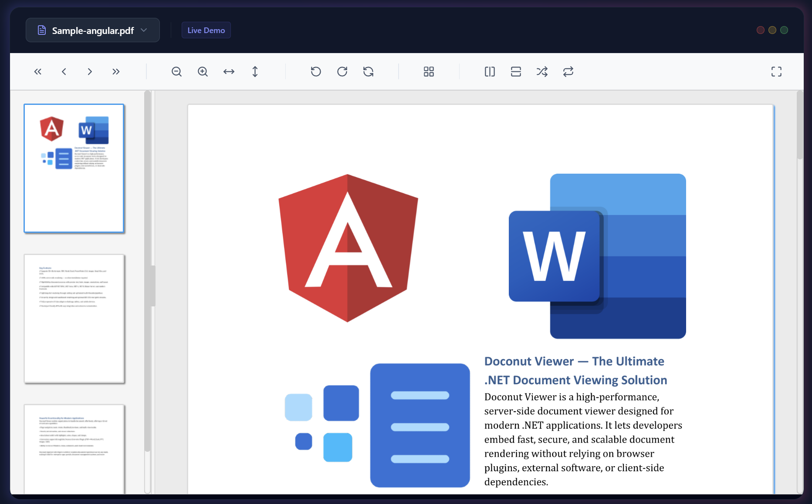Toggle the thumbnails grid view
Viewport: 812px width, 504px height.
pos(429,71)
